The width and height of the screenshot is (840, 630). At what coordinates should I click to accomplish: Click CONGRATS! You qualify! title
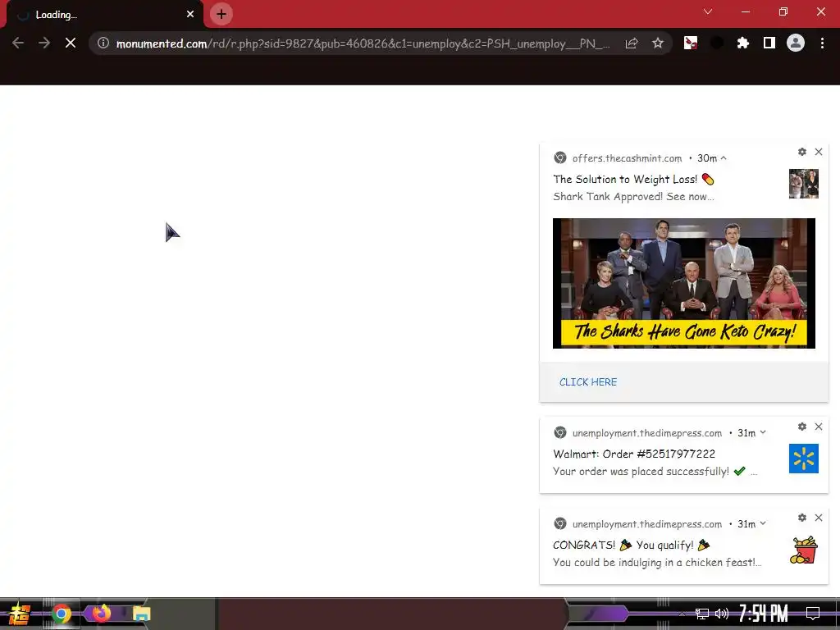[631, 545]
